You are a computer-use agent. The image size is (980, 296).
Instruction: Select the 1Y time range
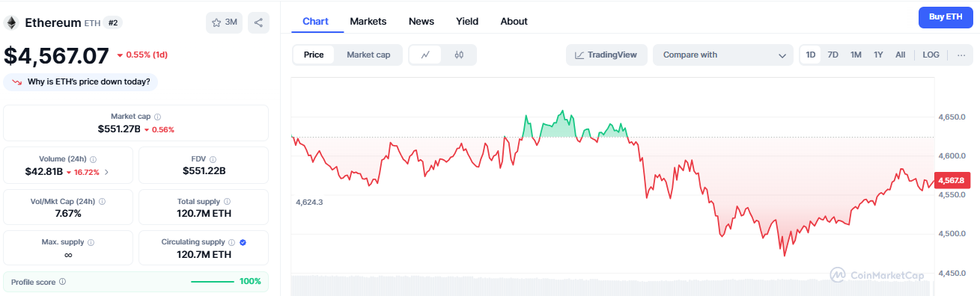(x=878, y=55)
